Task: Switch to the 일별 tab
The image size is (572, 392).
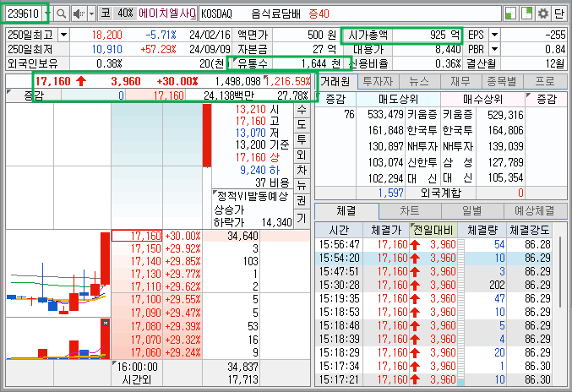Action: (x=472, y=211)
